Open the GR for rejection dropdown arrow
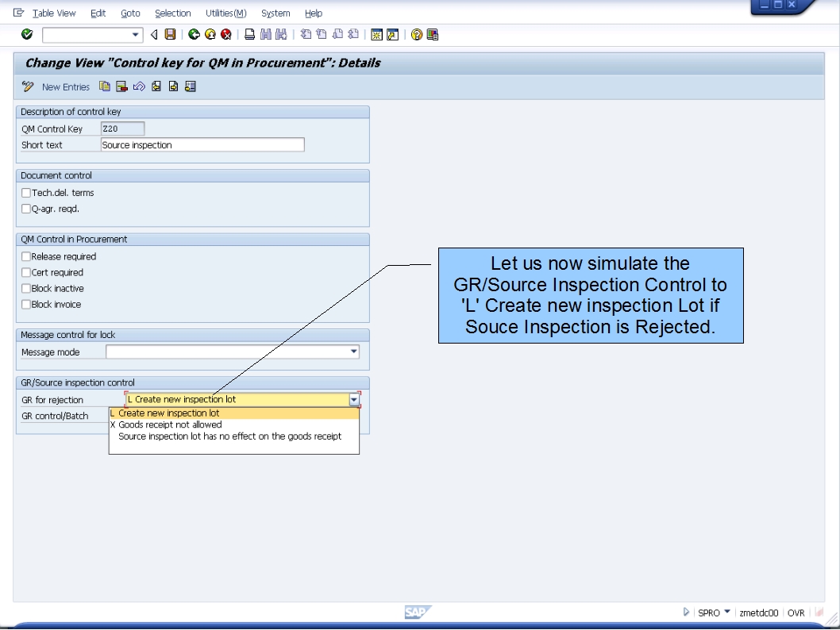Viewport: 840px width, 630px height. click(353, 399)
